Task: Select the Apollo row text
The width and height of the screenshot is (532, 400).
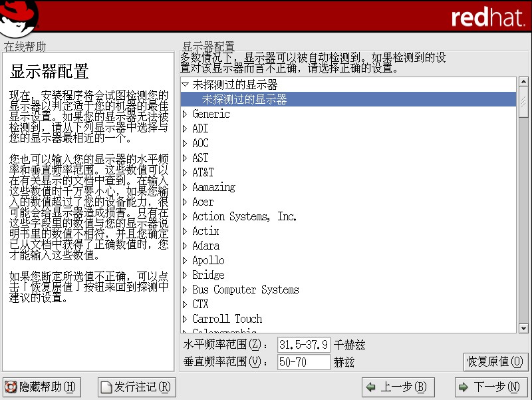Action: point(208,260)
